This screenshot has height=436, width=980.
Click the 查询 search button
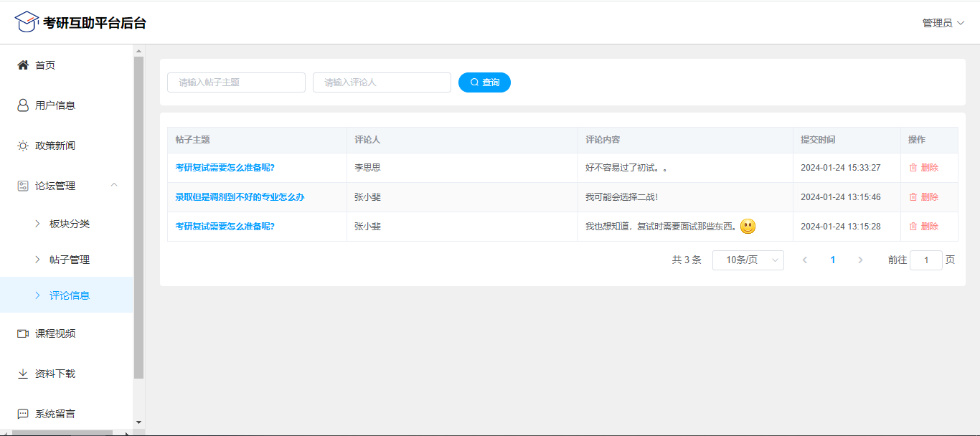click(484, 82)
